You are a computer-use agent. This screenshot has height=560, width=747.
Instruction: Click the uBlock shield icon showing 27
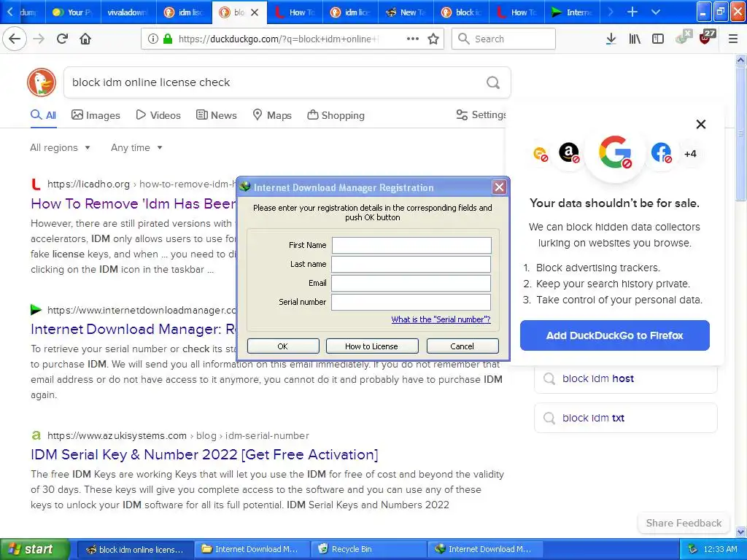click(706, 38)
